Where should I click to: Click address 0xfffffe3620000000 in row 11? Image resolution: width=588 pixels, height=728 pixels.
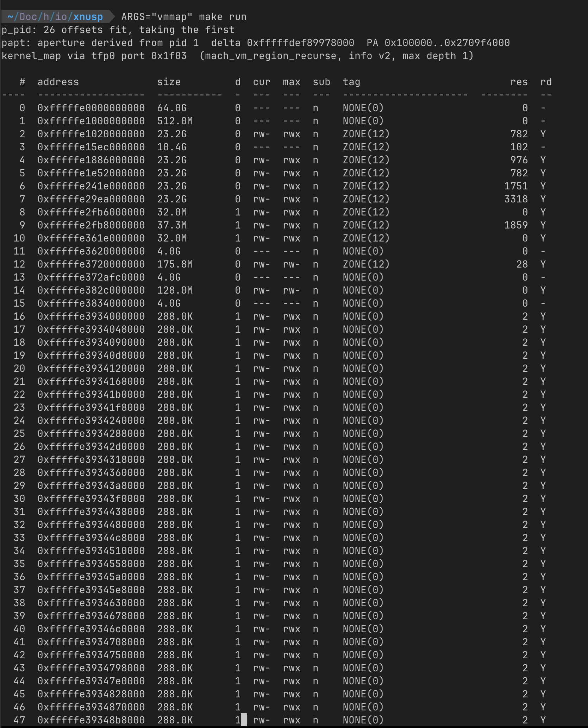pyautogui.click(x=91, y=251)
